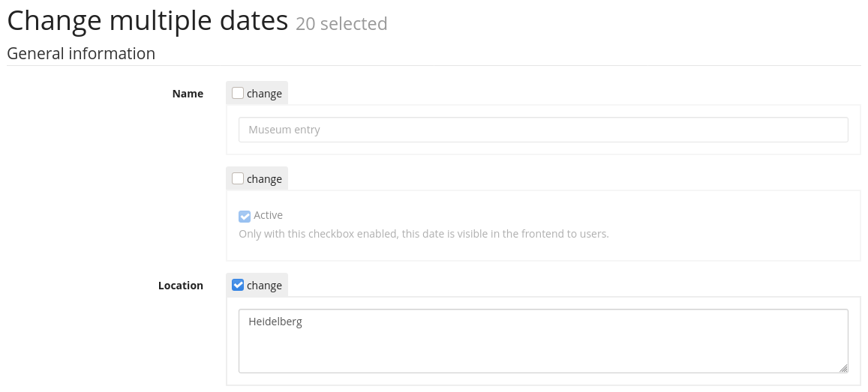The height and width of the screenshot is (392, 868).
Task: Uncheck the Location change checkbox
Action: click(x=238, y=286)
